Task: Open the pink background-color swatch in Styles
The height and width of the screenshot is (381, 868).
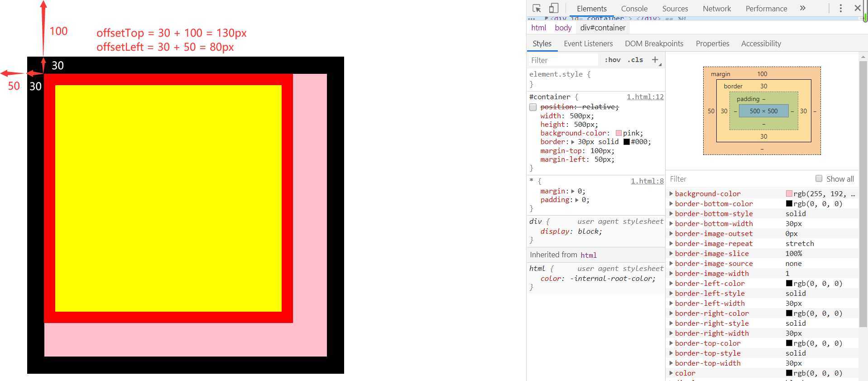Action: (619, 133)
